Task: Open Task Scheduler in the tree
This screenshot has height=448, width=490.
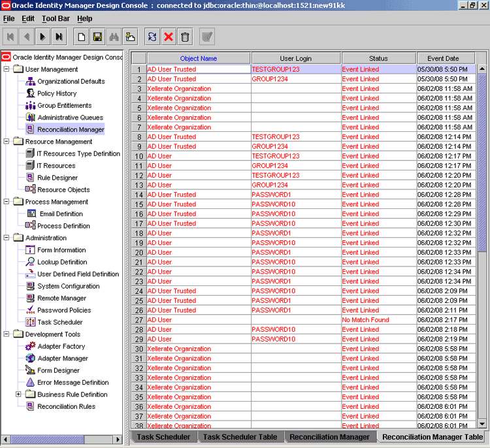Action: [60, 322]
